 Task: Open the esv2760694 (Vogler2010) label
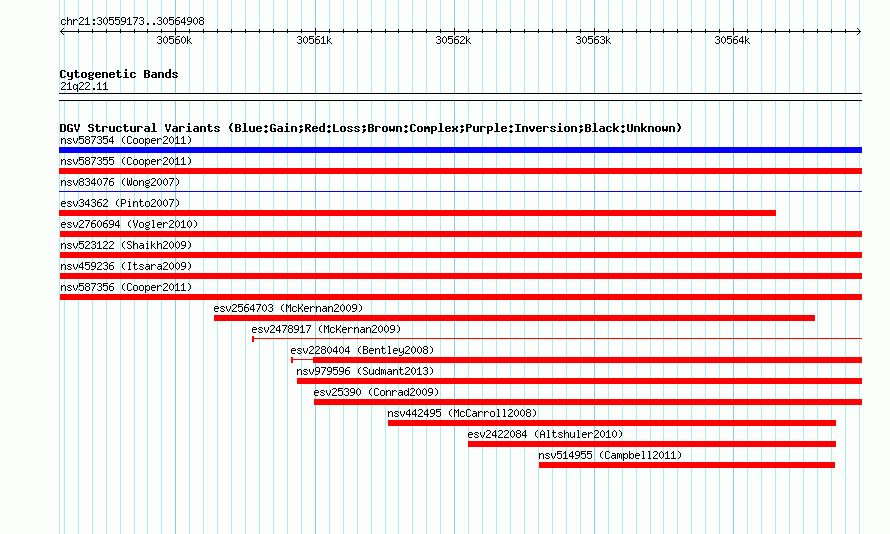pyautogui.click(x=129, y=224)
